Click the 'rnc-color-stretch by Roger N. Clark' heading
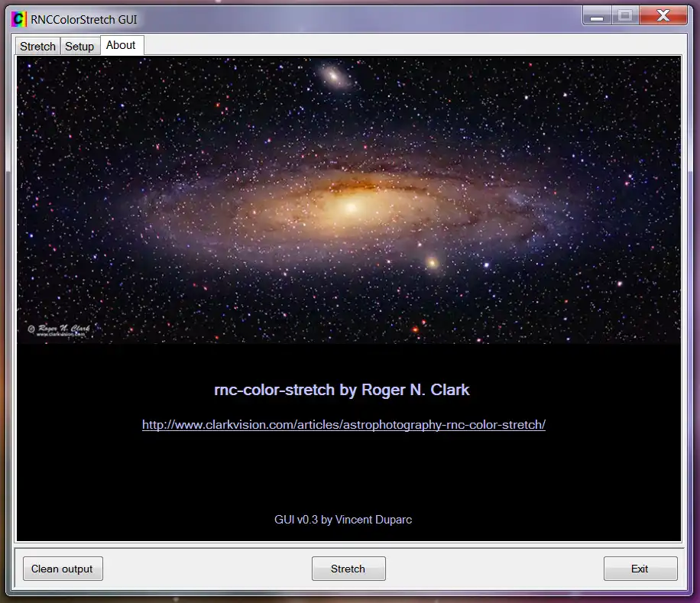The image size is (700, 603). [342, 390]
